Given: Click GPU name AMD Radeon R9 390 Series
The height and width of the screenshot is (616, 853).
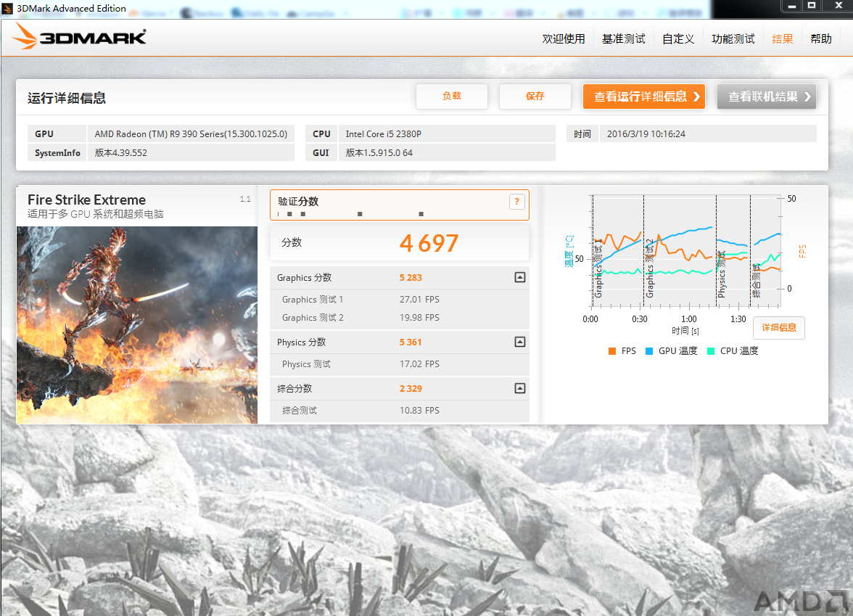Looking at the screenshot, I should click(191, 134).
